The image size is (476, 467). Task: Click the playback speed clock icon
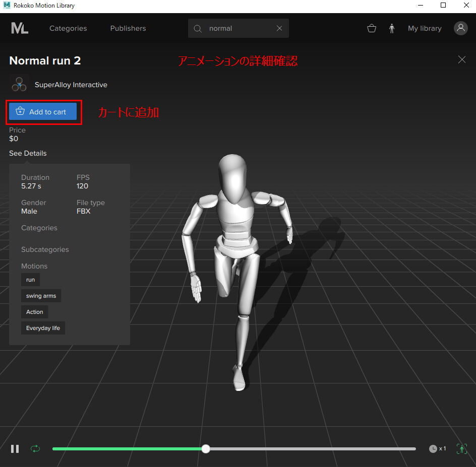pos(433,448)
